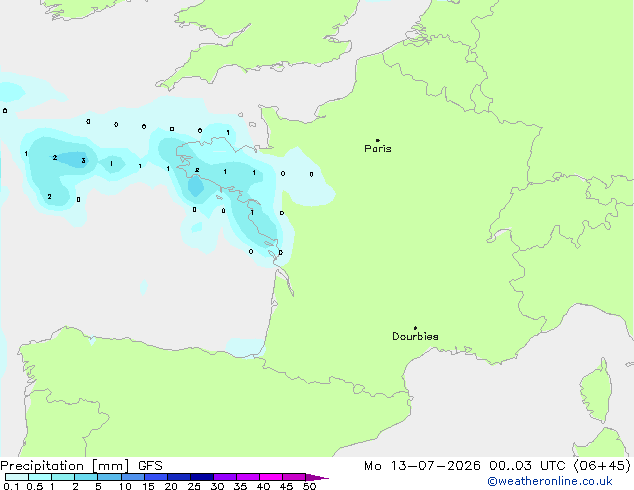
Task: Click the '25' legend scale value
Action: point(194,486)
